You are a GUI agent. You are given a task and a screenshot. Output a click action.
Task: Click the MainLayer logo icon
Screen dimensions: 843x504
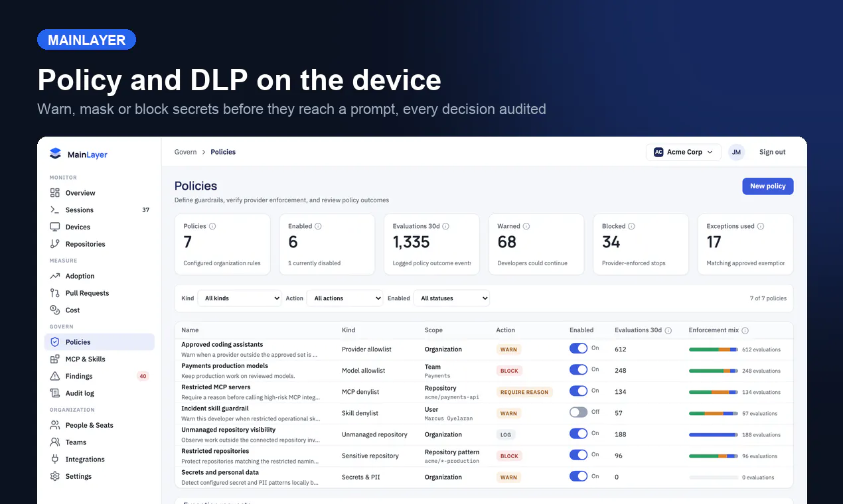tap(55, 154)
